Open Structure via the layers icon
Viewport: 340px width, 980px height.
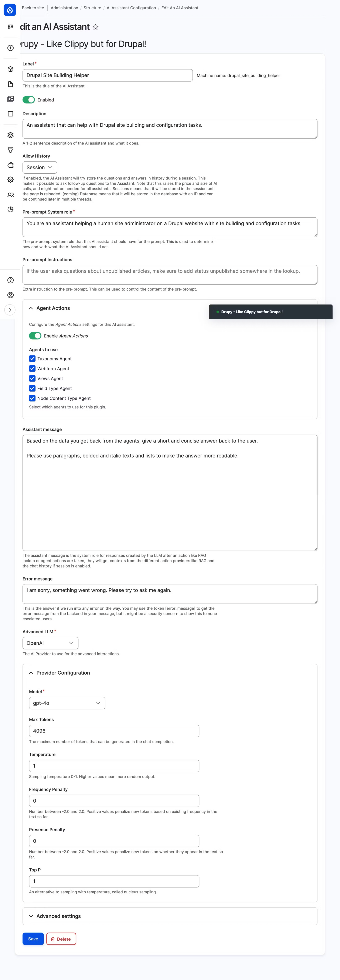[x=10, y=135]
